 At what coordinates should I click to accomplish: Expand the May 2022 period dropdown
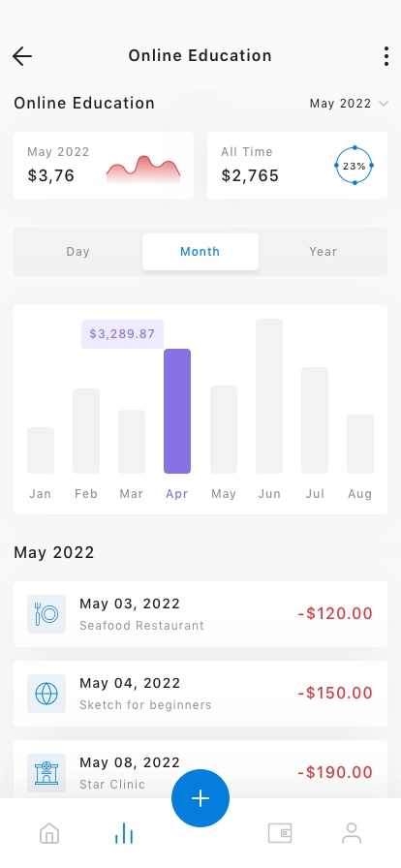coord(349,104)
